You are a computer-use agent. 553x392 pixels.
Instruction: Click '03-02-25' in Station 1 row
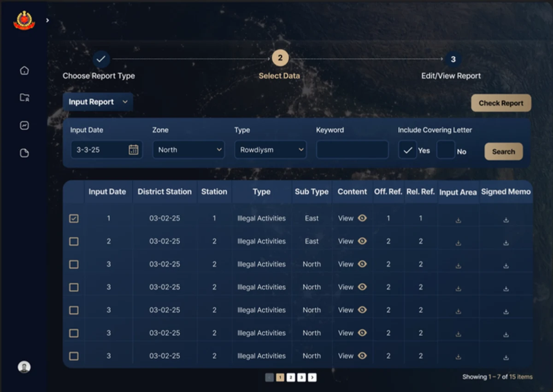tap(165, 218)
